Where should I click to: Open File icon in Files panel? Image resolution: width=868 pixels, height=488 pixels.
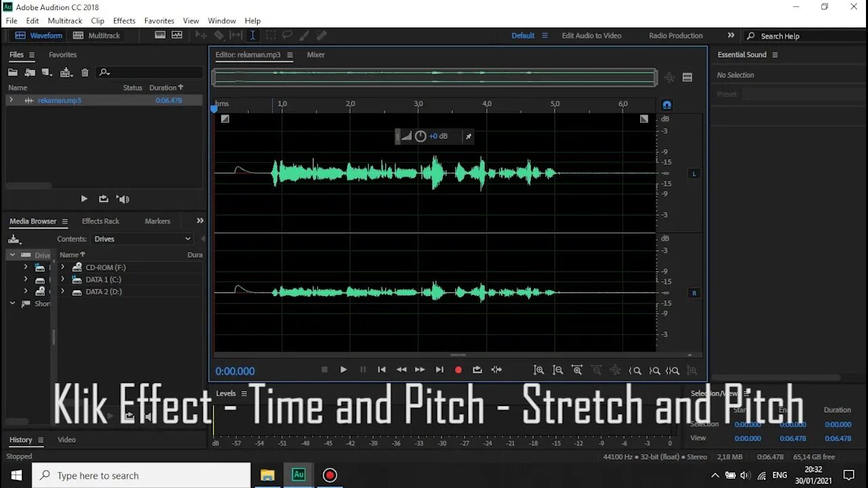coord(13,73)
